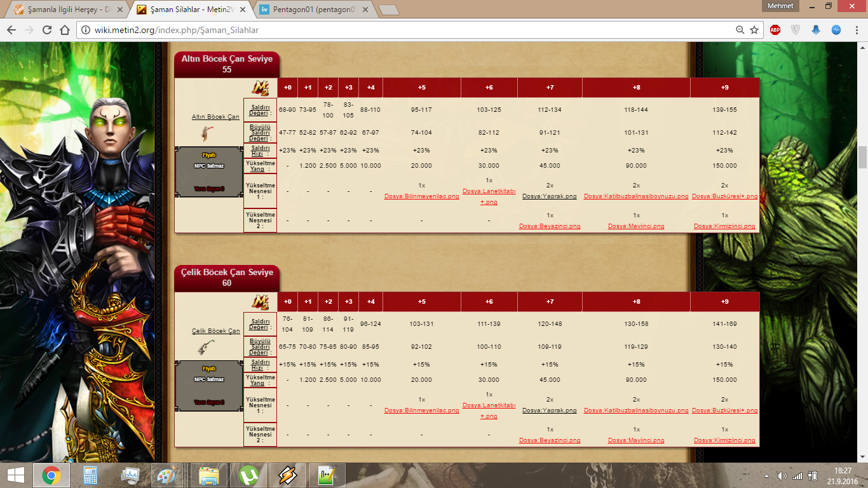Image resolution: width=868 pixels, height=488 pixels.
Task: Close the Şamanla İlgili Herşey tab
Action: (120, 10)
